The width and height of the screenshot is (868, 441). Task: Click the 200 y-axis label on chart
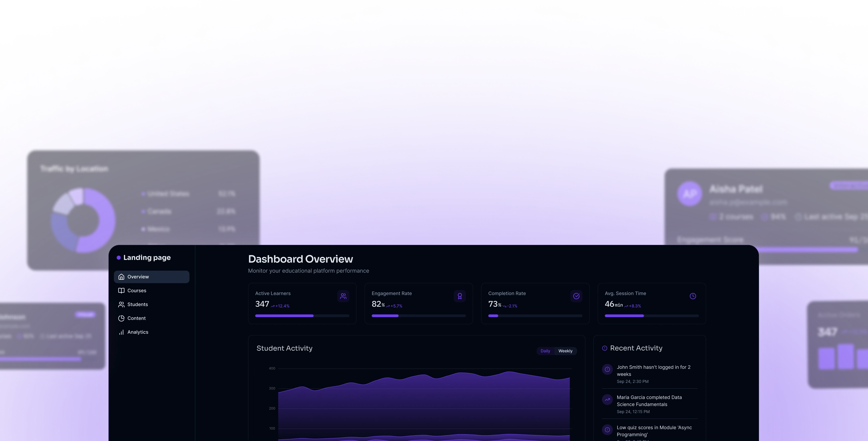coord(272,408)
